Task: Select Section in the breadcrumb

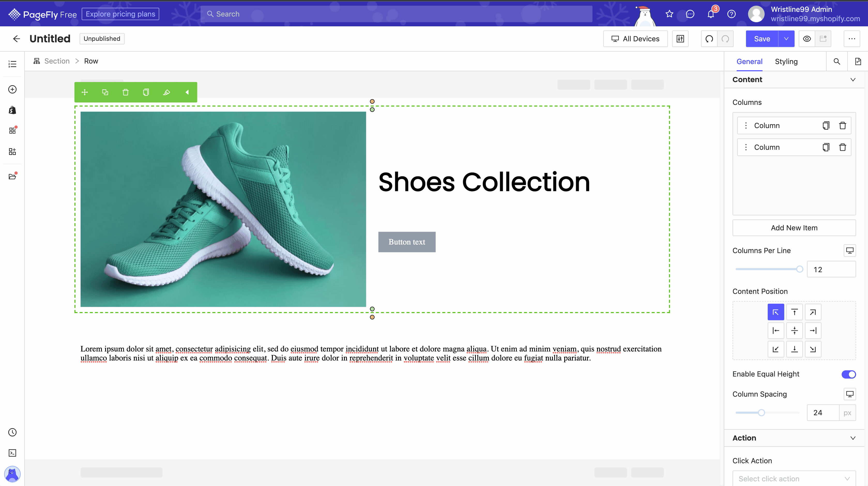Action: point(57,61)
